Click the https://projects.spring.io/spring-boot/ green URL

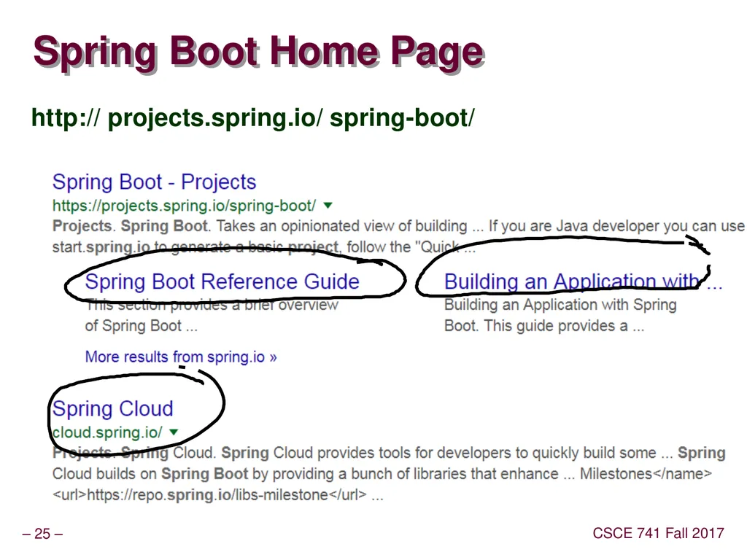tap(184, 206)
